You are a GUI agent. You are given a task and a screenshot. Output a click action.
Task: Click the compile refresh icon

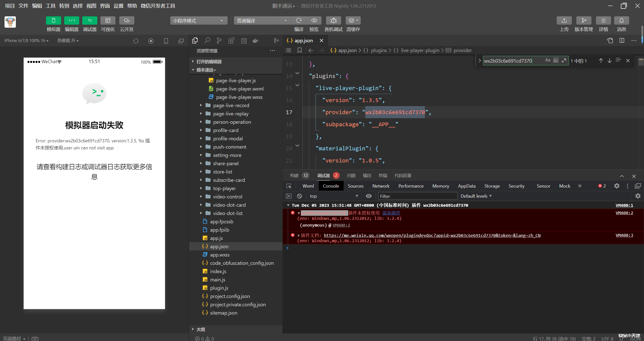coord(299,21)
